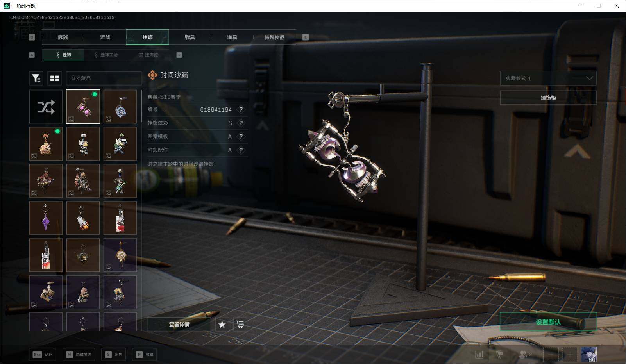Viewport: 626px width, 364px height.
Task: Select the blue spiral charm thumbnail
Action: tap(120, 107)
